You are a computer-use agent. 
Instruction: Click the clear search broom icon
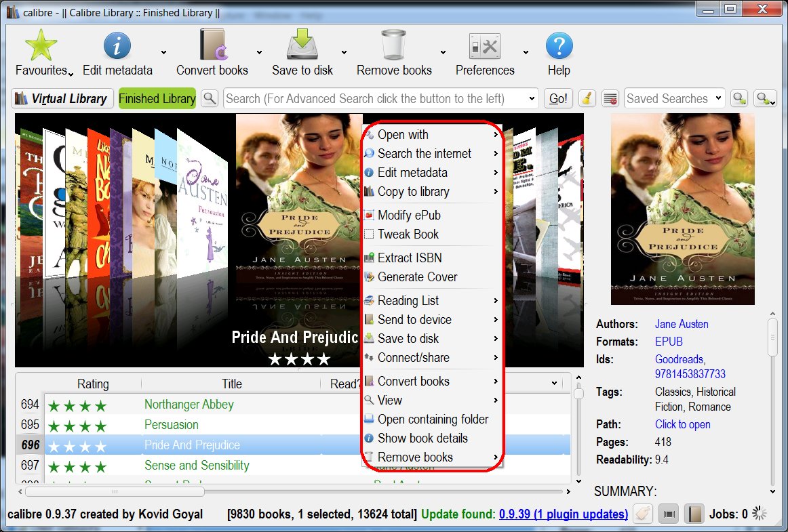(x=587, y=98)
